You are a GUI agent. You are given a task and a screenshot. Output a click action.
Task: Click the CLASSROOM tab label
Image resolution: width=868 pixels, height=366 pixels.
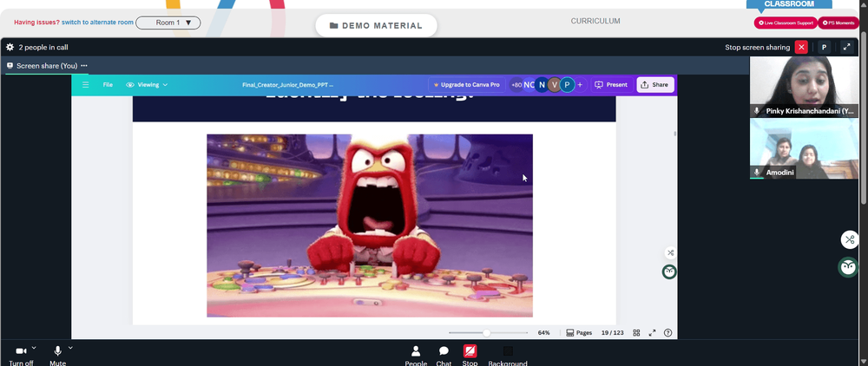point(789,3)
